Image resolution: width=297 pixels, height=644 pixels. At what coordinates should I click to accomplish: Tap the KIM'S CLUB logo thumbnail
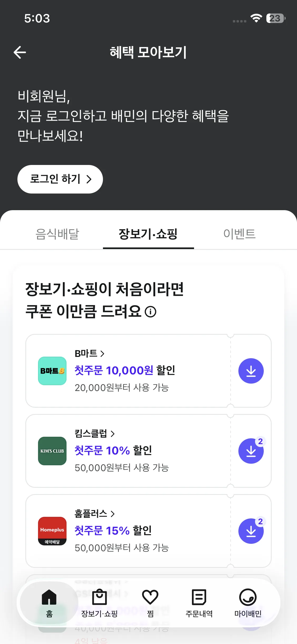tap(52, 451)
